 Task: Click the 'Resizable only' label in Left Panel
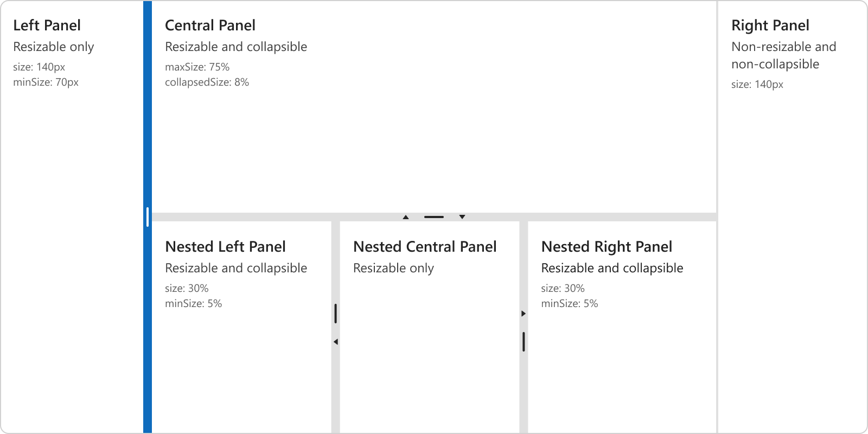(54, 47)
